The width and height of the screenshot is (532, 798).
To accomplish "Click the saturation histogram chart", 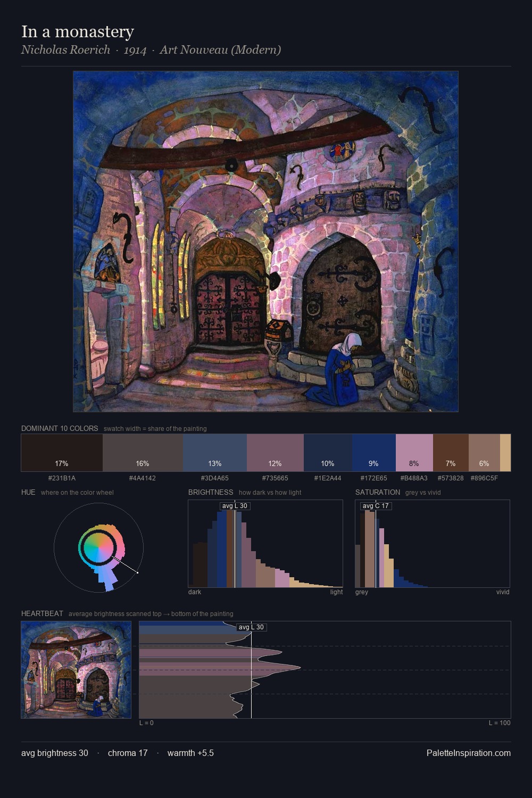I will (x=433, y=544).
